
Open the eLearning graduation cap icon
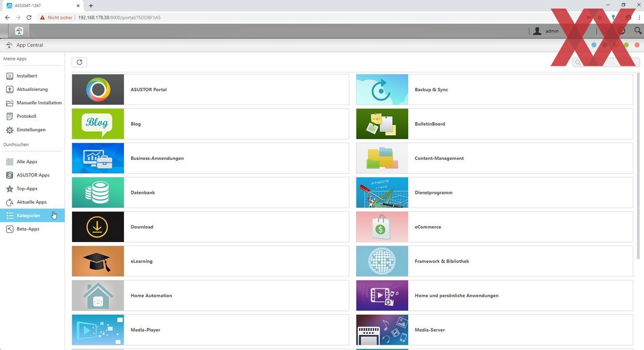pyautogui.click(x=98, y=261)
